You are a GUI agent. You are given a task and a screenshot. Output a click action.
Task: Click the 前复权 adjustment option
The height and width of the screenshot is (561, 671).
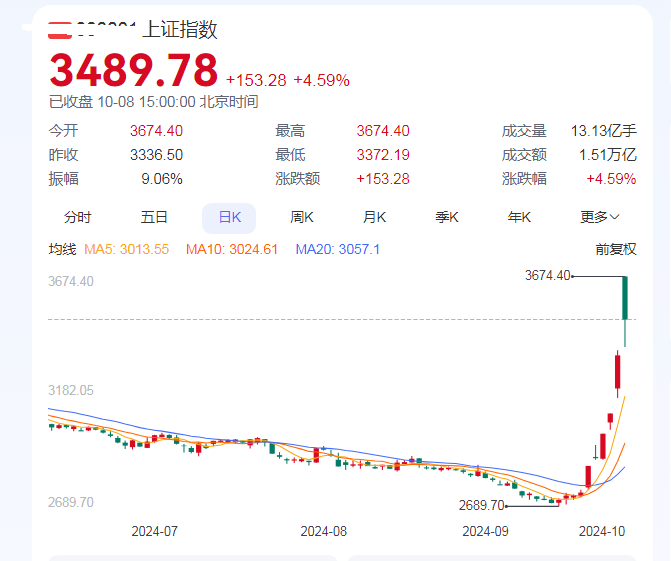(616, 249)
